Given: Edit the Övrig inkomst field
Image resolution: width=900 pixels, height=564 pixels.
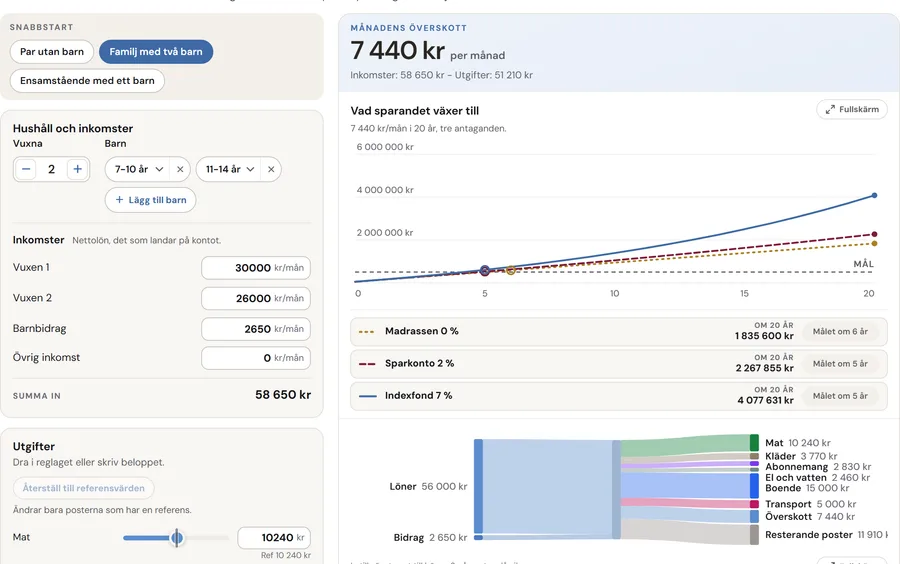Looking at the screenshot, I should 256,358.
